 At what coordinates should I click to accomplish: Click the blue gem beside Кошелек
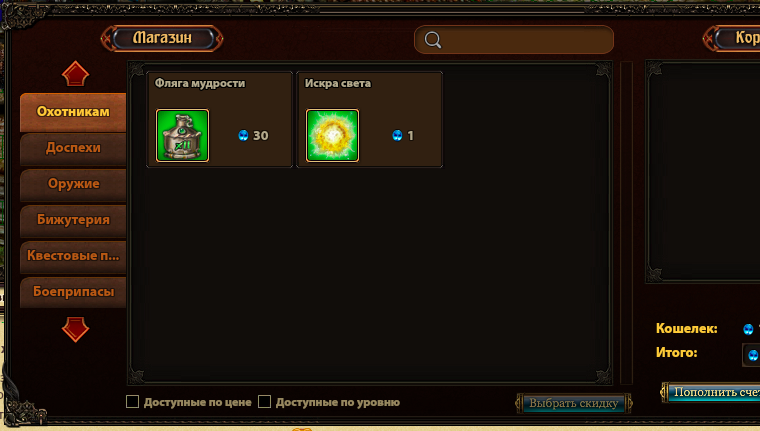click(748, 329)
